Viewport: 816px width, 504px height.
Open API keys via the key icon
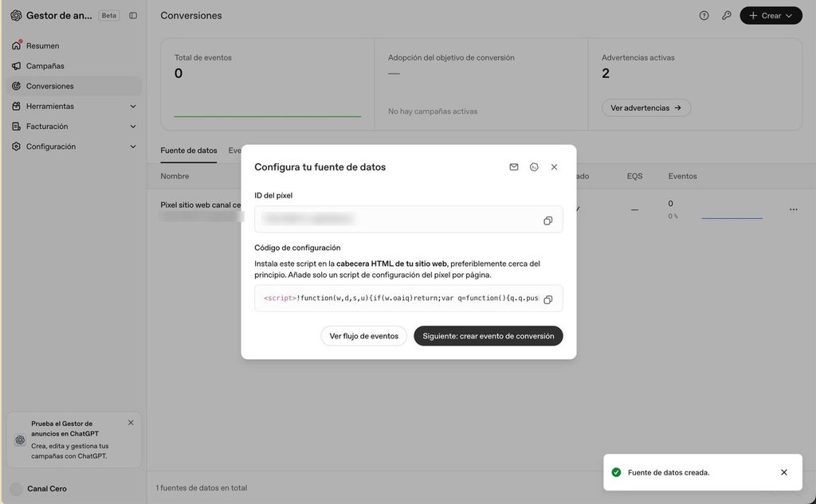[727, 16]
